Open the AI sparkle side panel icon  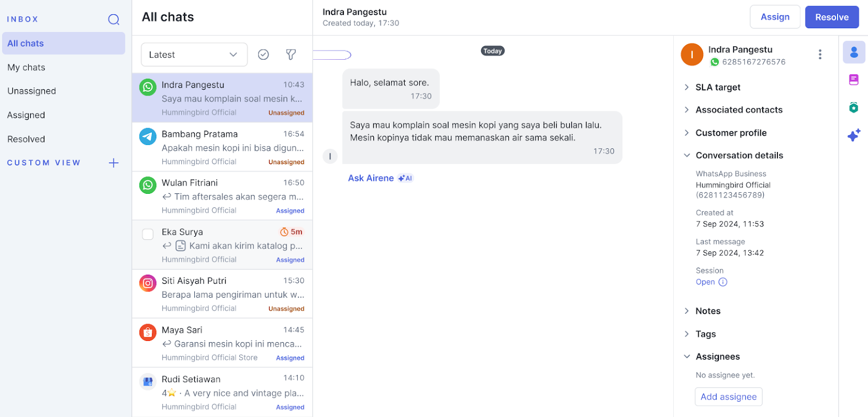coord(853,135)
